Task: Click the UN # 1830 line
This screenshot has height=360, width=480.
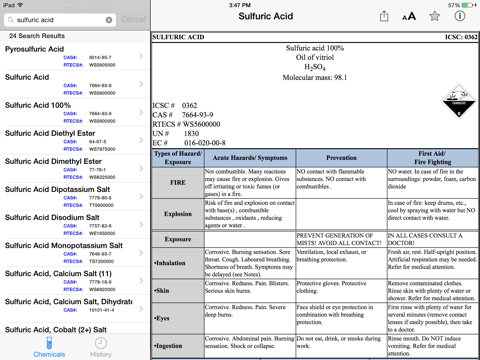Action: point(176,134)
